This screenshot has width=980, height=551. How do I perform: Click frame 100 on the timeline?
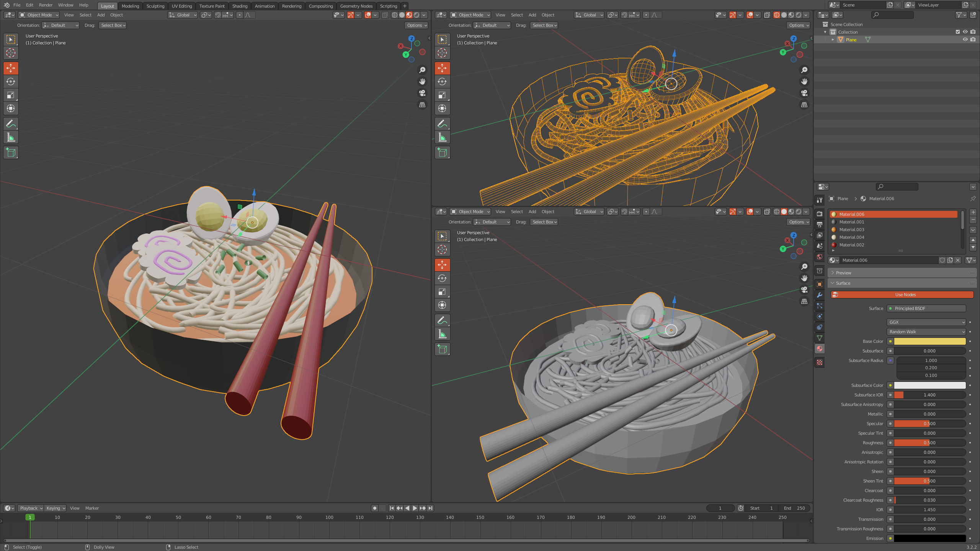pyautogui.click(x=329, y=517)
